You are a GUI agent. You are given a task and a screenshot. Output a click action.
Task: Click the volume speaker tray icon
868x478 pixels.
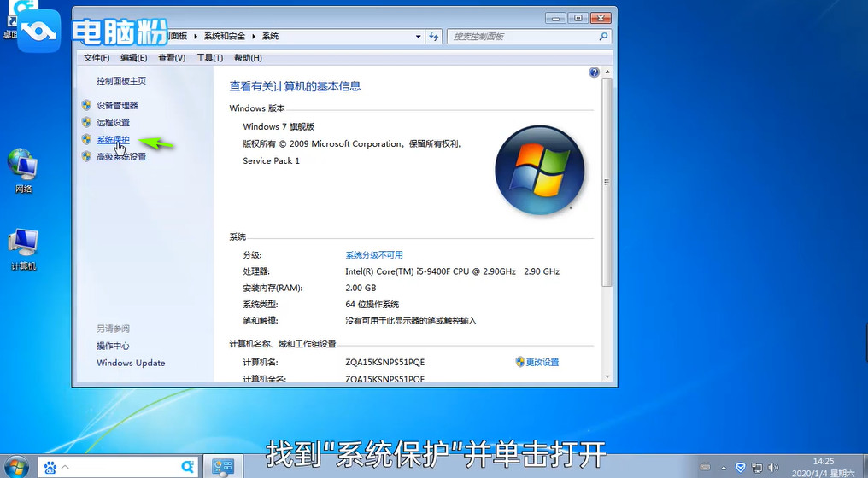tap(773, 468)
